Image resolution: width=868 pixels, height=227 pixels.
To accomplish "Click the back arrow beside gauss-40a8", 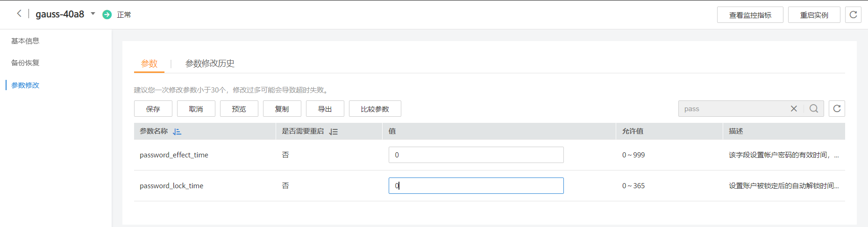I will tap(19, 14).
